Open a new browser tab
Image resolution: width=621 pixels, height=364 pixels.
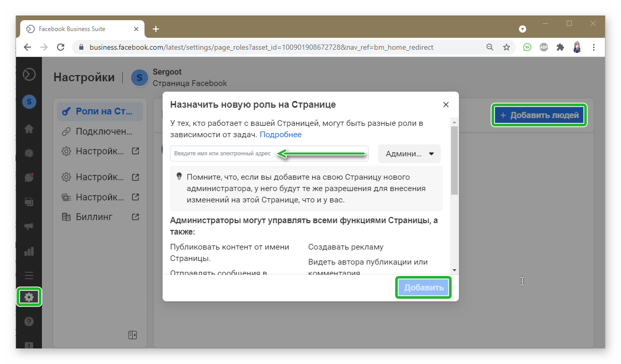coord(156,29)
